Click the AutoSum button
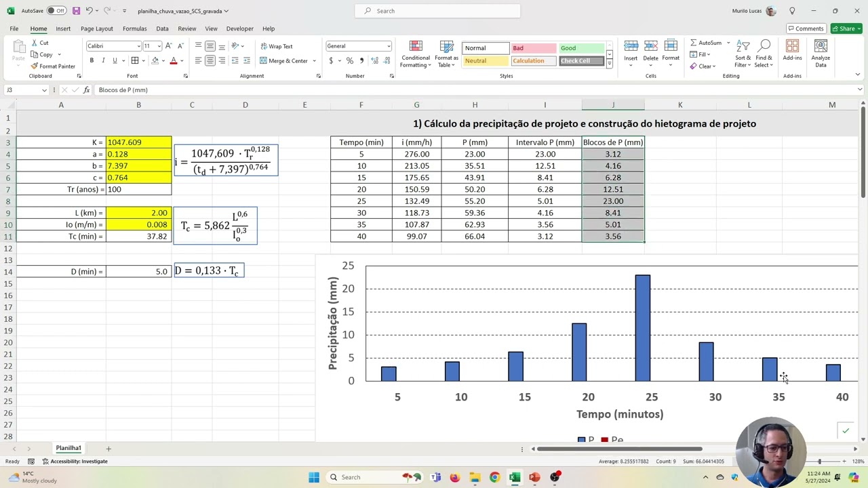 click(705, 43)
